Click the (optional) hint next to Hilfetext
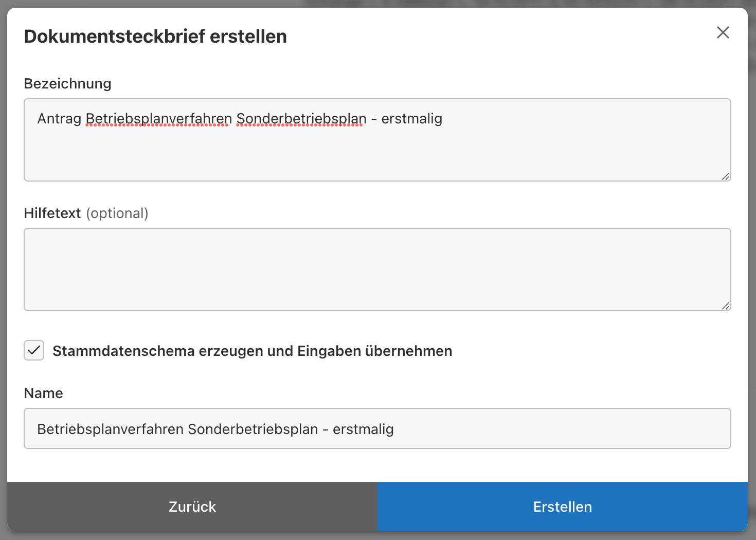 (x=117, y=213)
